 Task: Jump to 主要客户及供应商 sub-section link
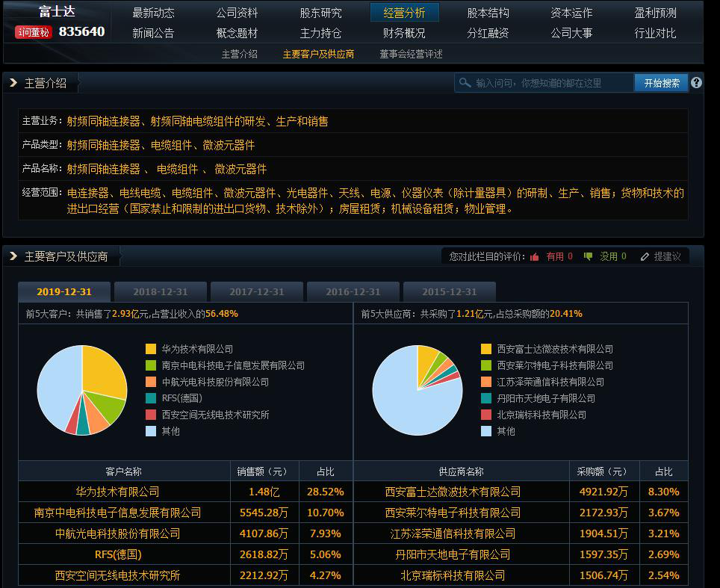tap(318, 55)
